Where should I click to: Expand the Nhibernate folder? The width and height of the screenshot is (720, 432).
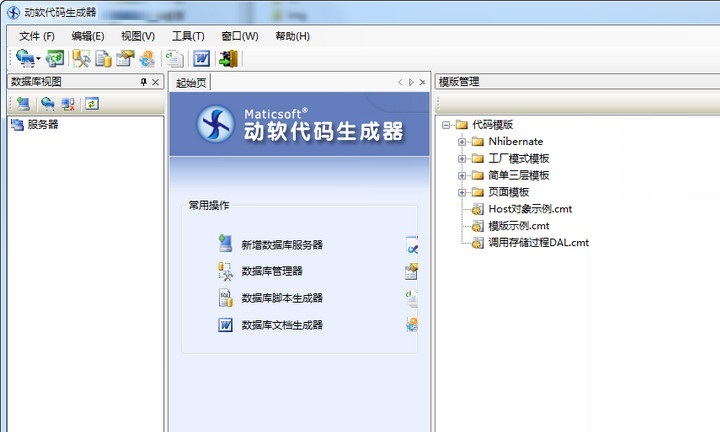[462, 141]
